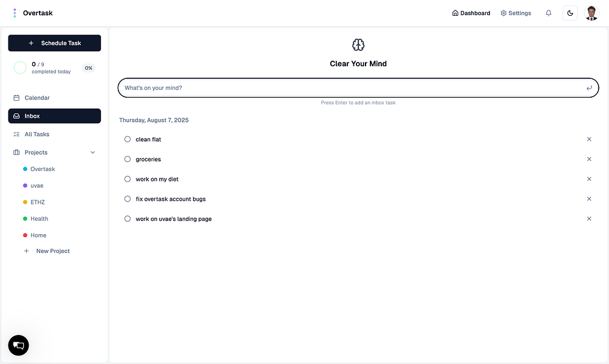Go to the Dashboard

[x=471, y=12]
